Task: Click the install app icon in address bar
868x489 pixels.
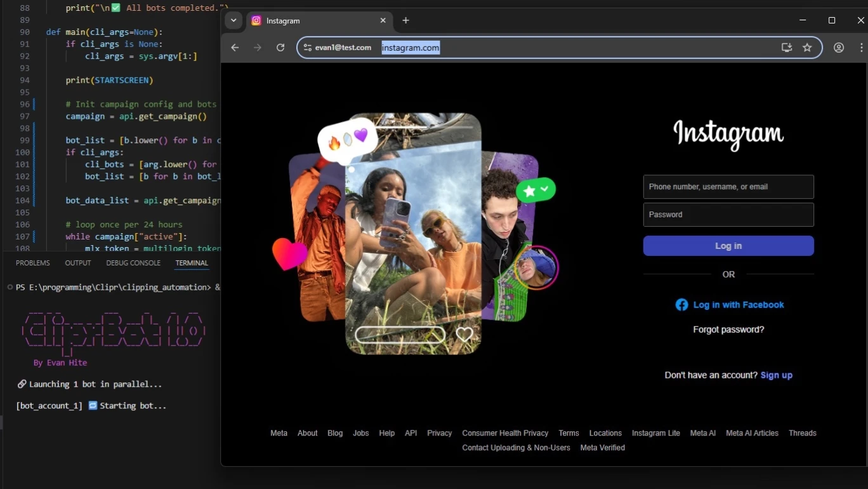Action: coord(787,48)
